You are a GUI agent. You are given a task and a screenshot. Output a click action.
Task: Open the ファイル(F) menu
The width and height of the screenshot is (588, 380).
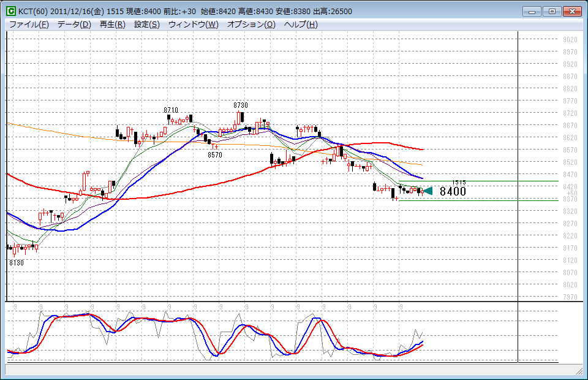29,25
